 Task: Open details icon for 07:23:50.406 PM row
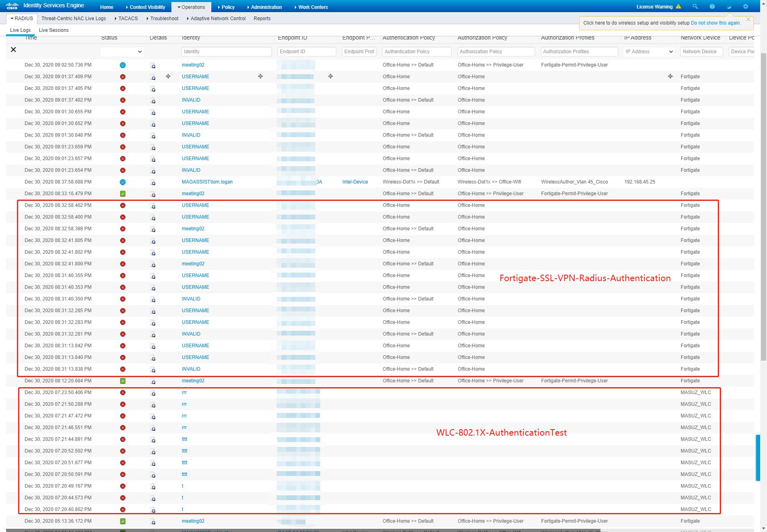(153, 393)
